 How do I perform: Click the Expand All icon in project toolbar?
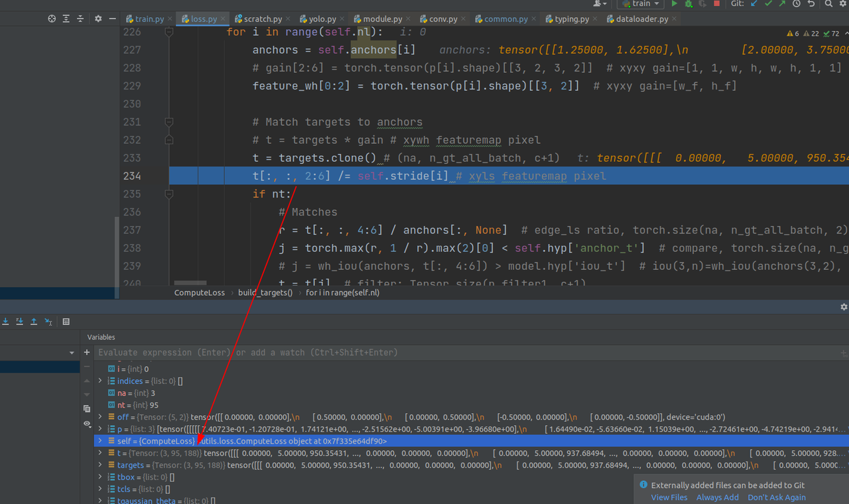pos(66,19)
